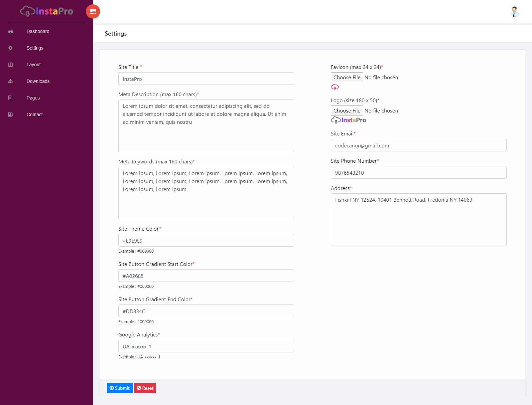Click the pink favicon preview image
The image size is (532, 405).
(335, 87)
